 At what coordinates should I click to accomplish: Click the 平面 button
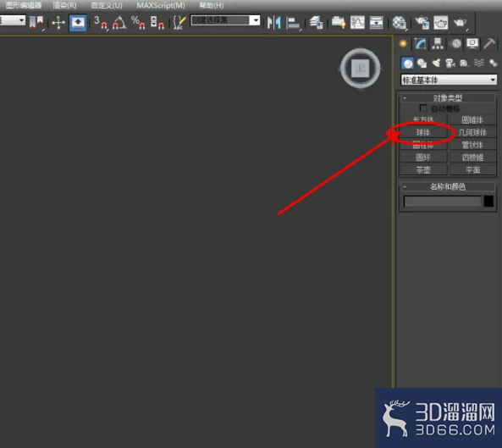pyautogui.click(x=472, y=169)
